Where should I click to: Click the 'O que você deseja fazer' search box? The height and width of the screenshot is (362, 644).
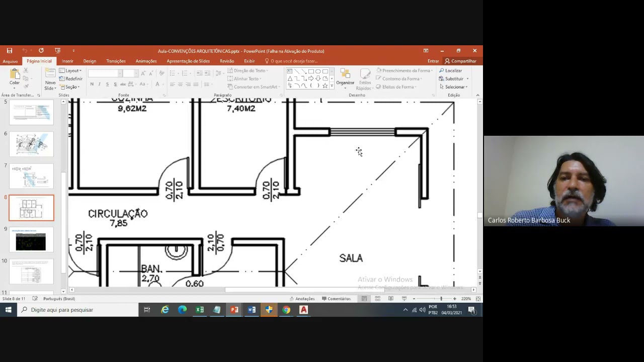click(x=291, y=61)
